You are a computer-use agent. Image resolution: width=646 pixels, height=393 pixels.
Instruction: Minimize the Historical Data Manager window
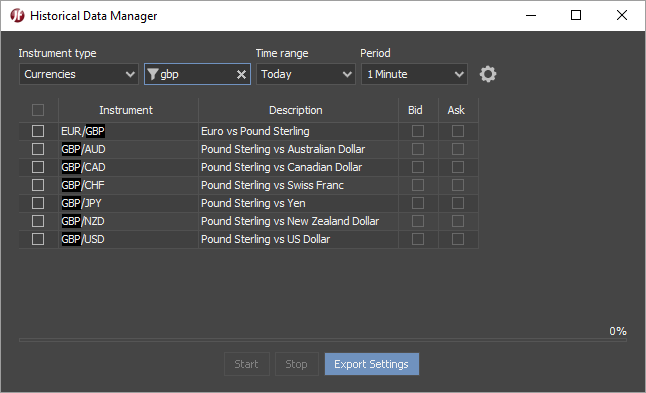click(531, 16)
